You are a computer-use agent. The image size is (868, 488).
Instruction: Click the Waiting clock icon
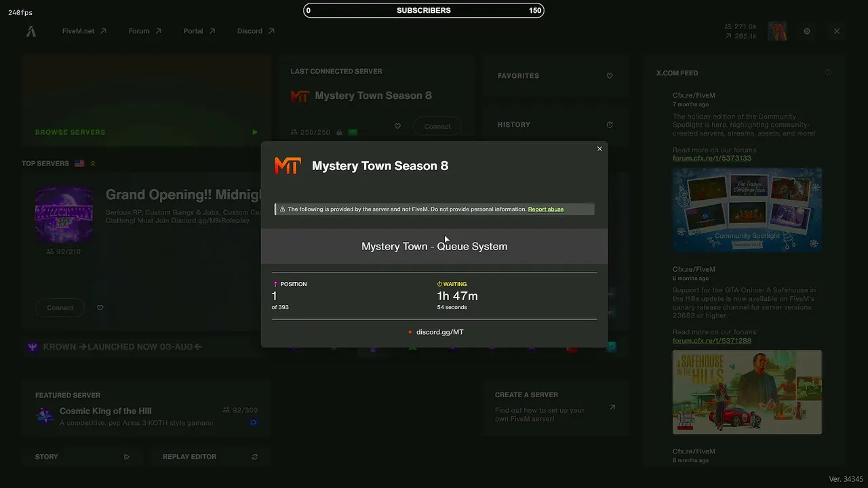tap(439, 284)
